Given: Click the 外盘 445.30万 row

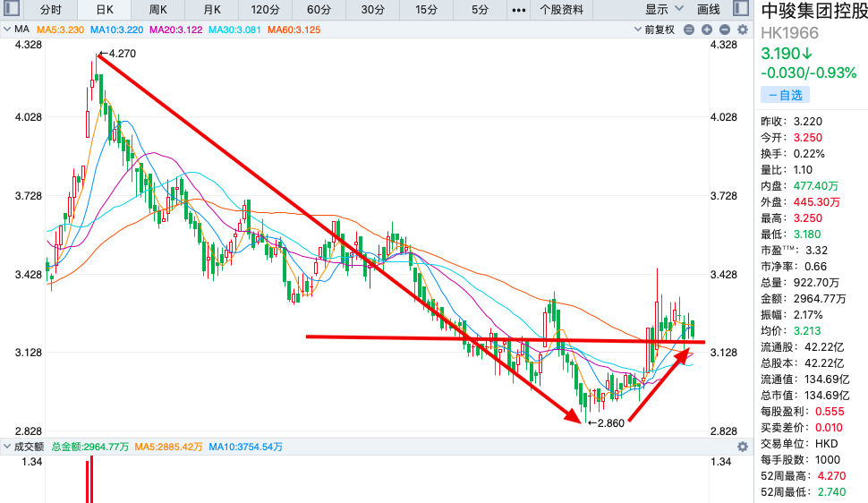Looking at the screenshot, I should point(801,201).
